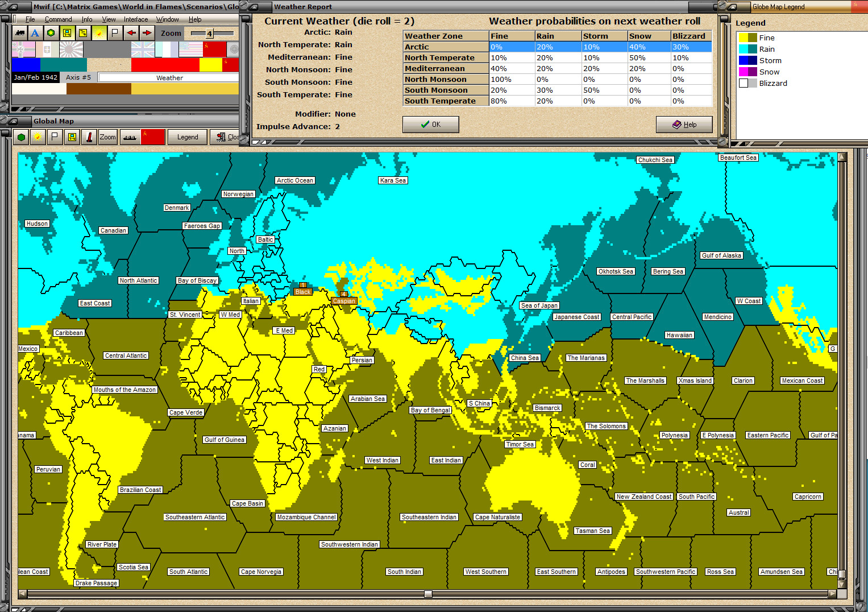The image size is (868, 612).
Task: Open the Info menu
Action: [87, 19]
